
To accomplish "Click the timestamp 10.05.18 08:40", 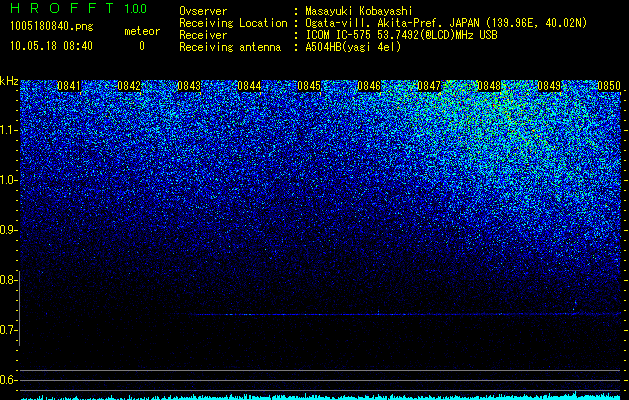I will click(x=51, y=46).
